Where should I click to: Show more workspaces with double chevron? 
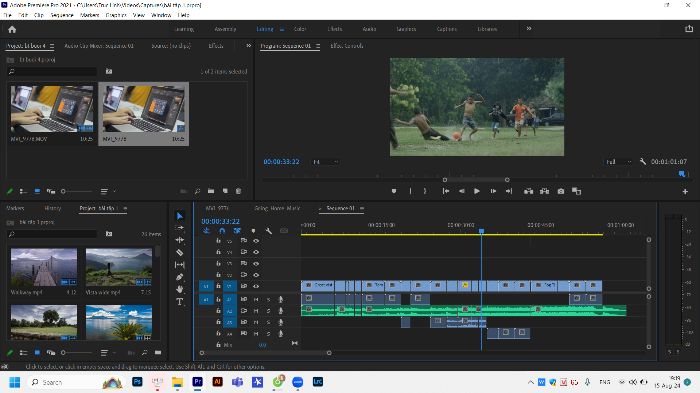point(529,29)
